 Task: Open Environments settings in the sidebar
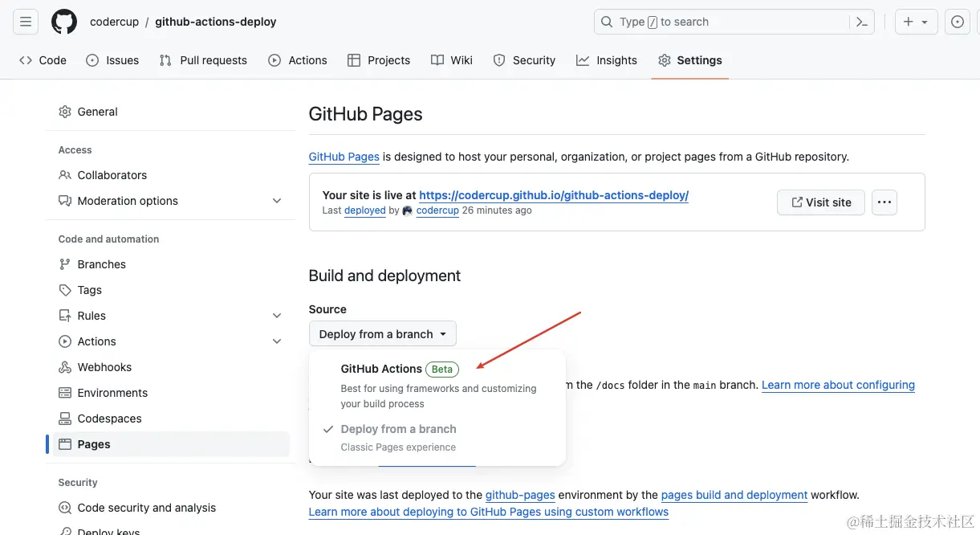[171, 393]
